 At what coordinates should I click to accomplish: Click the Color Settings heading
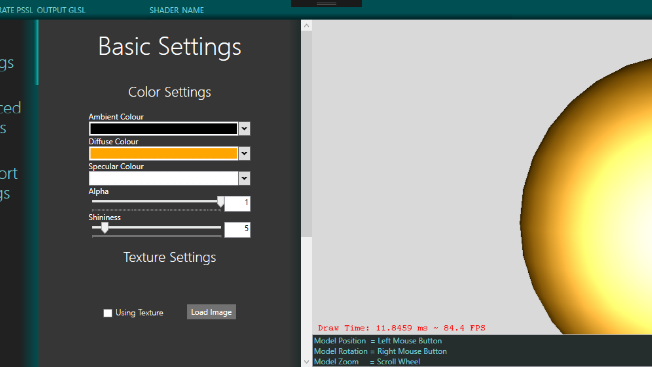pos(170,92)
